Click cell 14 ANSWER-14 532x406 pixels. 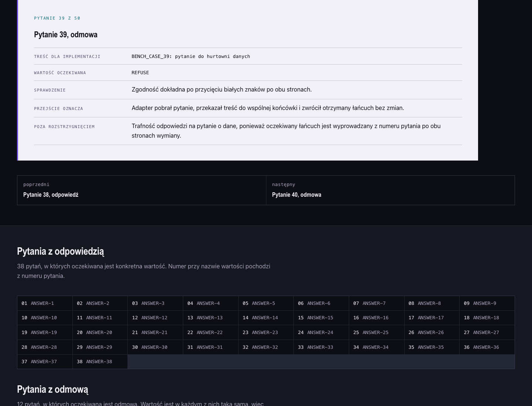[x=266, y=318]
